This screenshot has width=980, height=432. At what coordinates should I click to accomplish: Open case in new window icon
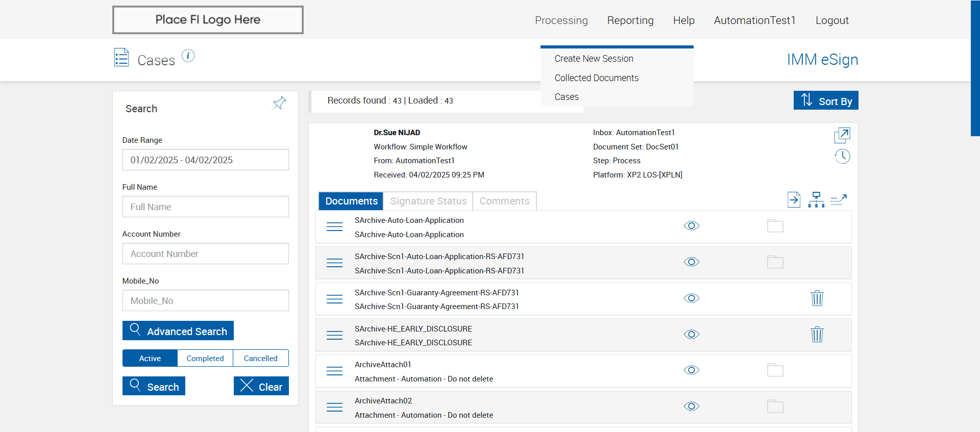pos(842,135)
